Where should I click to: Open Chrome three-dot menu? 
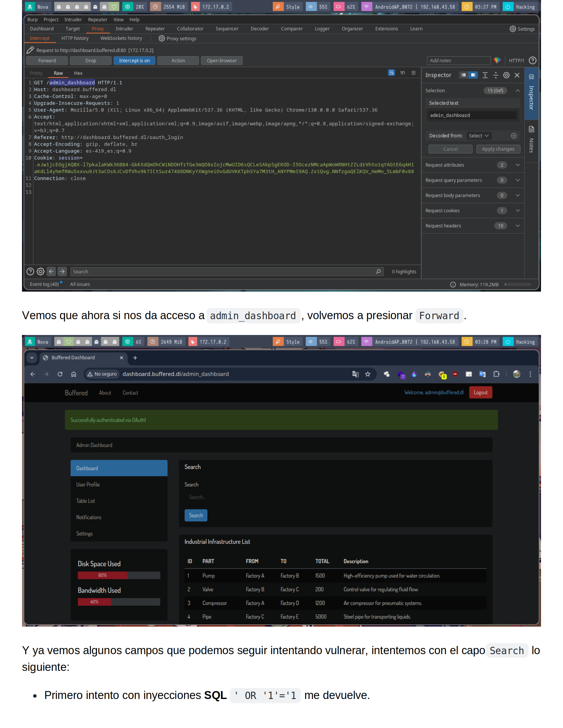pos(530,374)
